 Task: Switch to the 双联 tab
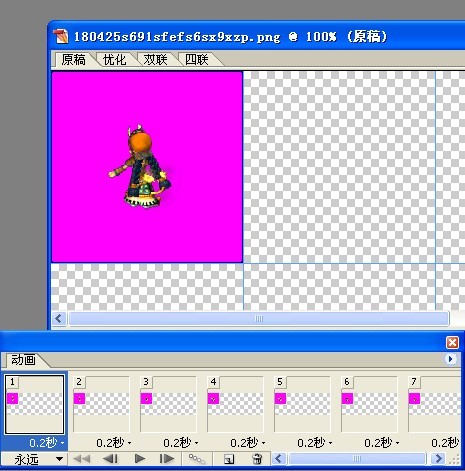point(155,60)
